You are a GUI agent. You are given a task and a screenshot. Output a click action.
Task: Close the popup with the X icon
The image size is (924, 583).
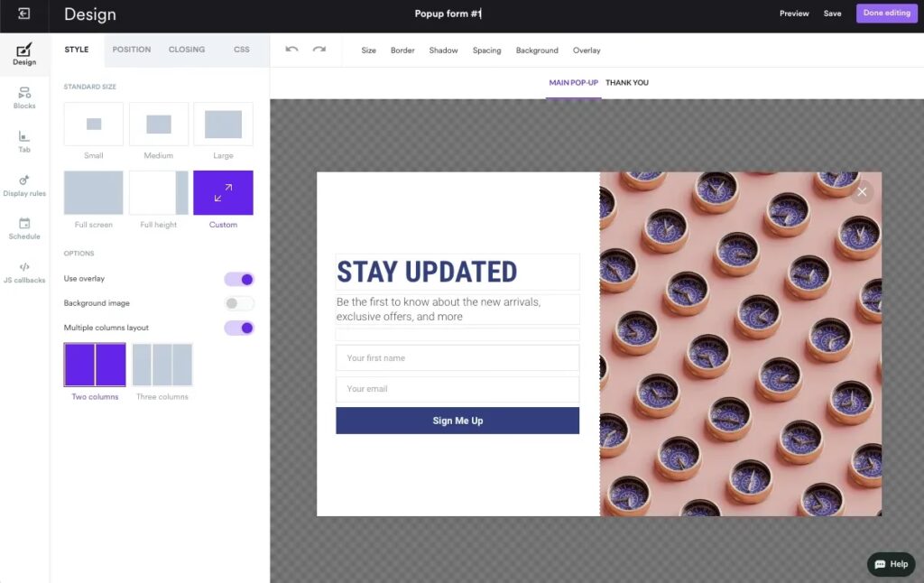(862, 191)
